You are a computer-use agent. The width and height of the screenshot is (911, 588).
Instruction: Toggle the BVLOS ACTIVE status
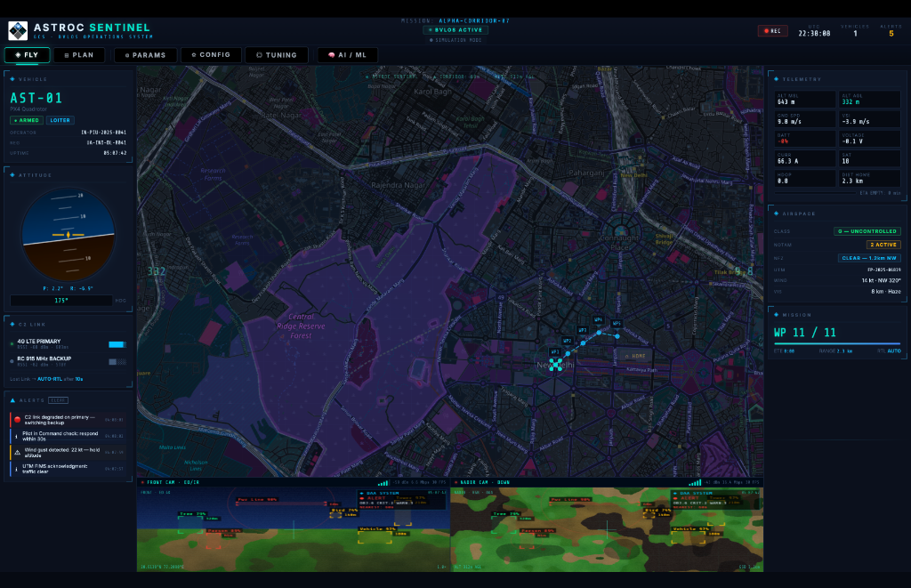click(x=455, y=29)
